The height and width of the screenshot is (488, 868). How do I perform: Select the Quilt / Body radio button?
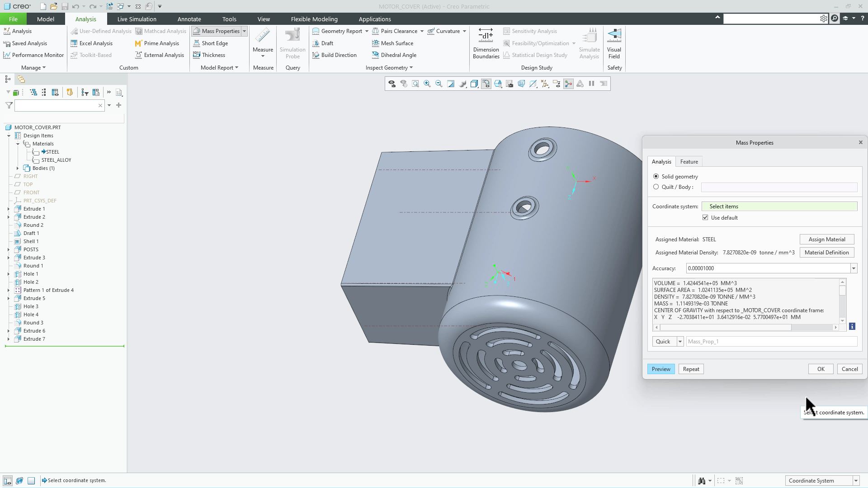656,187
